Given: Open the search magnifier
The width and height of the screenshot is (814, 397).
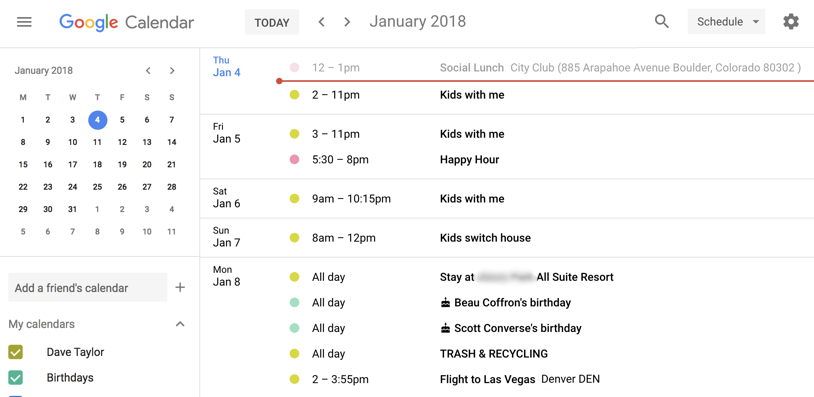Looking at the screenshot, I should pos(661,22).
